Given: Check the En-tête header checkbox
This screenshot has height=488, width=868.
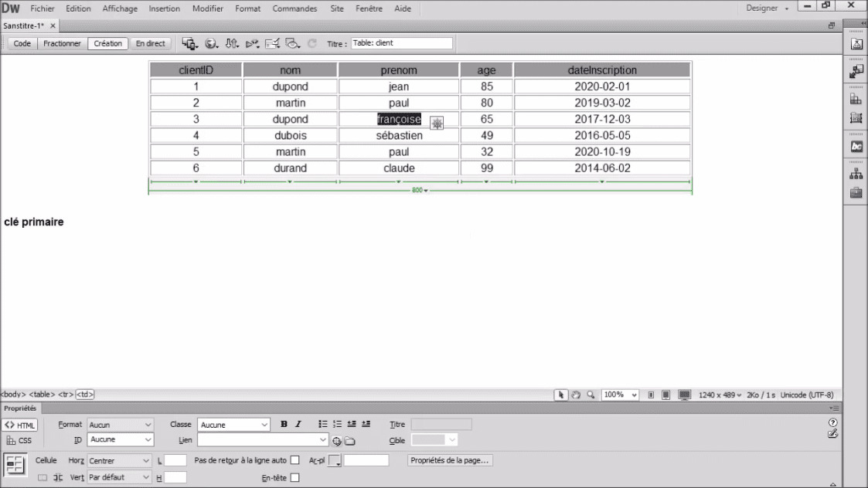Looking at the screenshot, I should 296,477.
